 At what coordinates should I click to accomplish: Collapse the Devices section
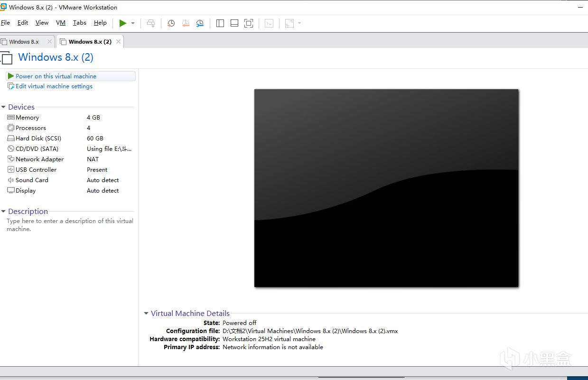(x=3, y=107)
